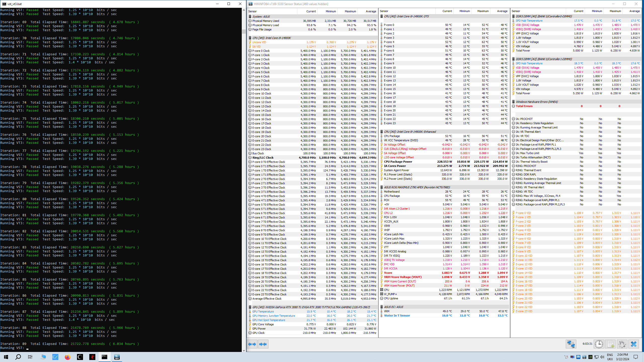The image size is (644, 362).
Task: Click the shrink columns arrows button
Action: pos(263,344)
